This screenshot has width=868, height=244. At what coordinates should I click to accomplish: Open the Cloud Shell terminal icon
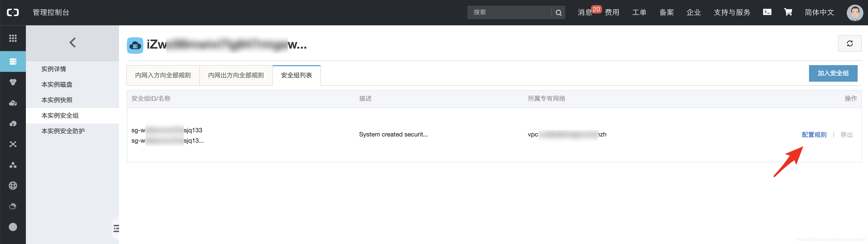coord(767,12)
